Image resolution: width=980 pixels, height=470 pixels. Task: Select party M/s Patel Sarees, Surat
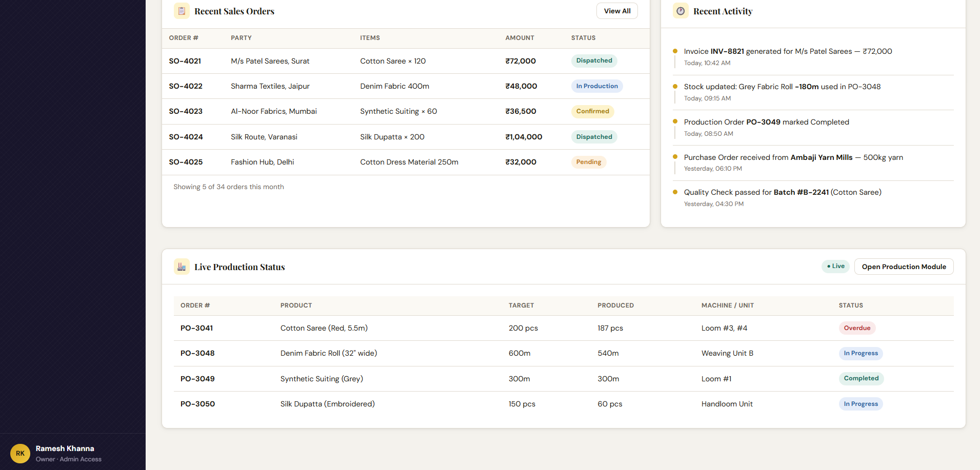point(270,61)
